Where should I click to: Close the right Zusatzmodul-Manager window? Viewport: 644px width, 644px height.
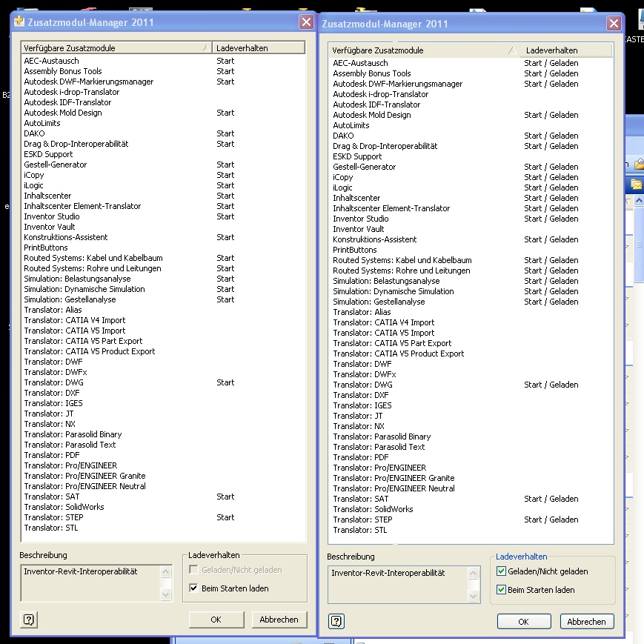pos(614,24)
